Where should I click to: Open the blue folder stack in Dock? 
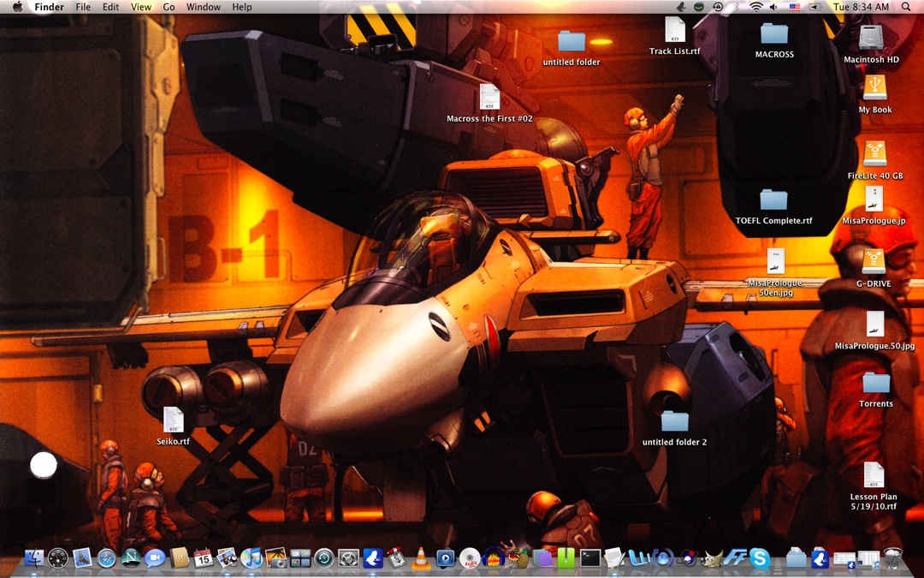click(x=797, y=557)
